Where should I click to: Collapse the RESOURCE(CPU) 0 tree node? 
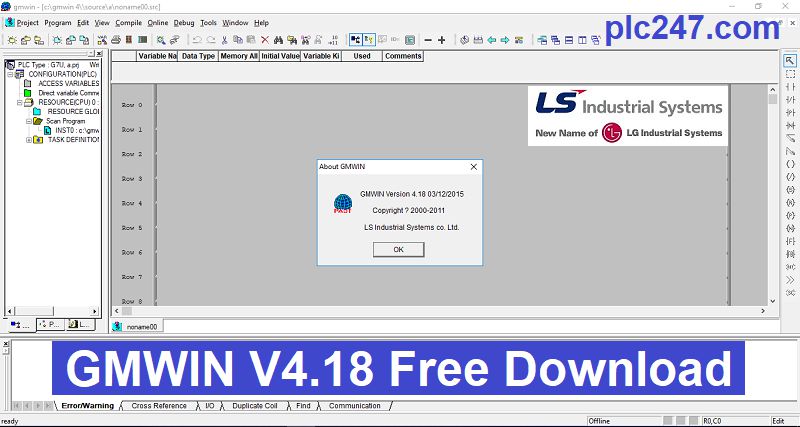pos(19,102)
